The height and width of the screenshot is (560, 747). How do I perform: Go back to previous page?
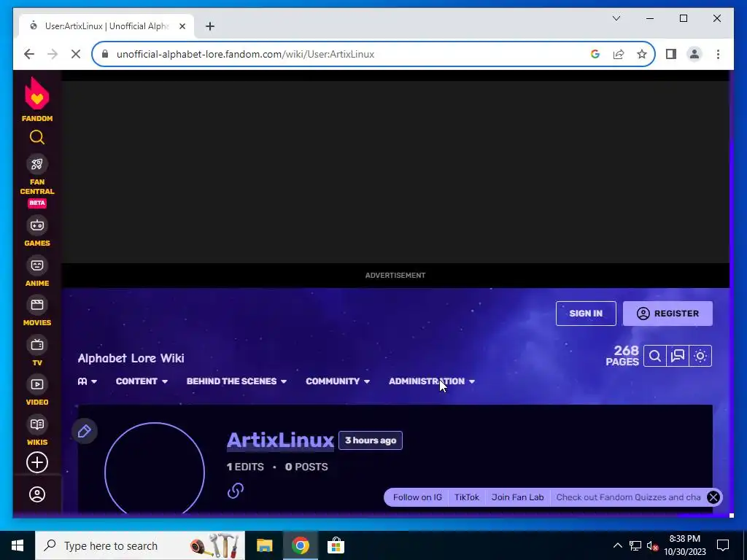(x=29, y=54)
